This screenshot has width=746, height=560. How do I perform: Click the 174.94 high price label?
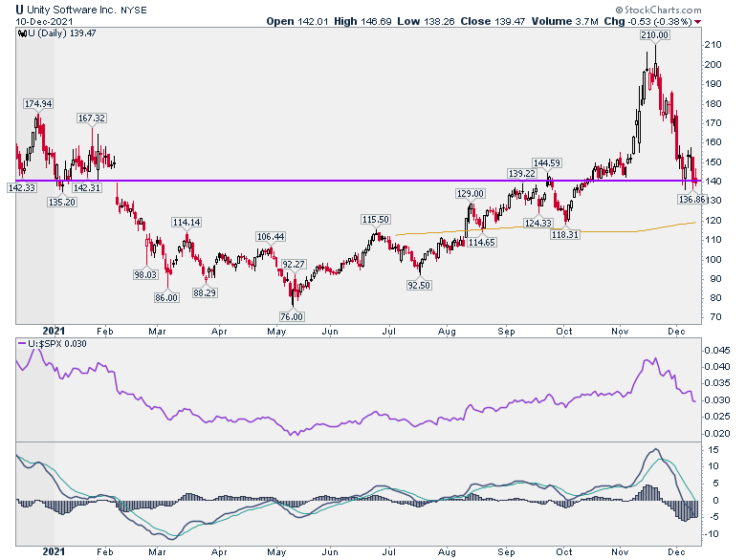pos(38,103)
